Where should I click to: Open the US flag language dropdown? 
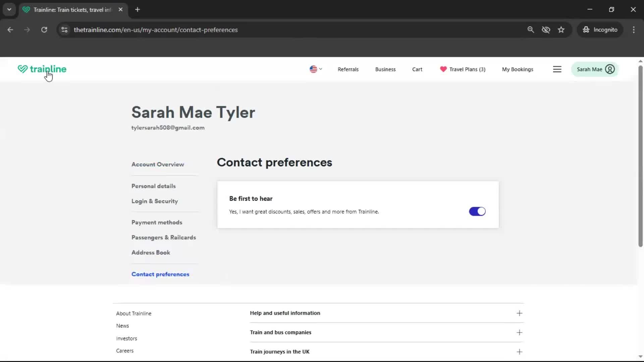316,69
